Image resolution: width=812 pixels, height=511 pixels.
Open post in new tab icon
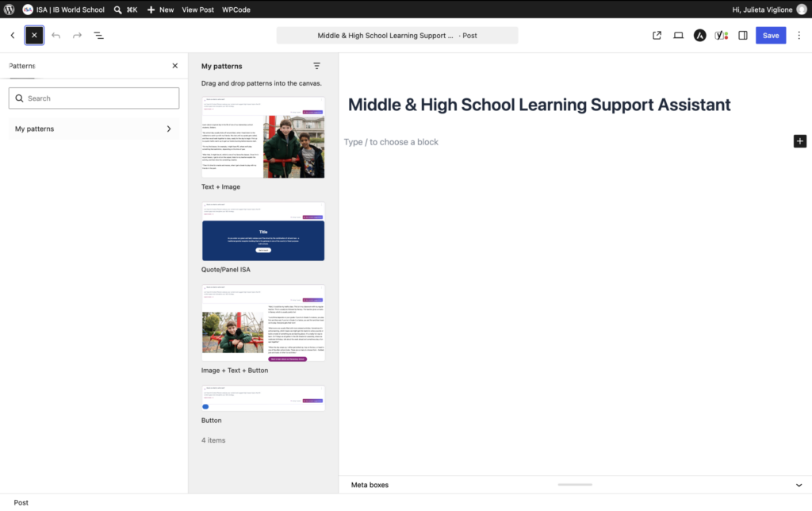coord(657,35)
